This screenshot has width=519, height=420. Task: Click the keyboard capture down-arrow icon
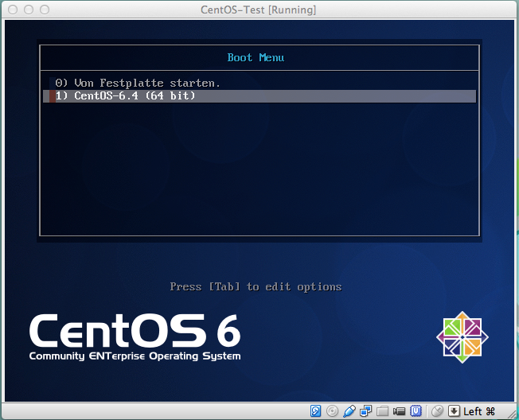point(454,411)
